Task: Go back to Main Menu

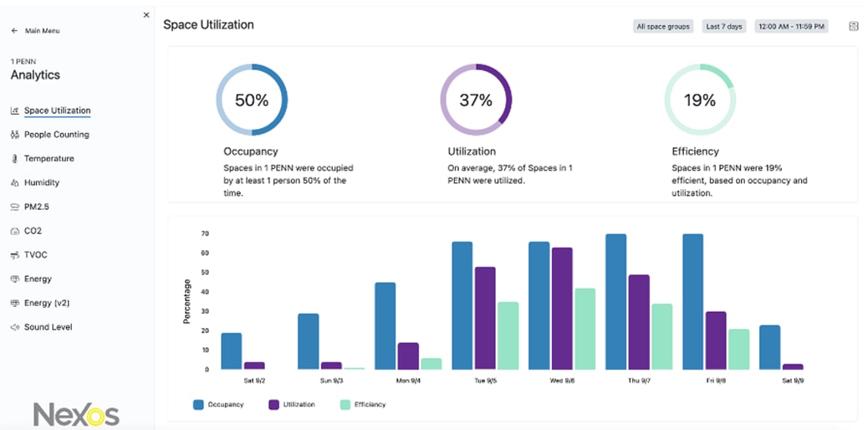Action: coord(35,31)
